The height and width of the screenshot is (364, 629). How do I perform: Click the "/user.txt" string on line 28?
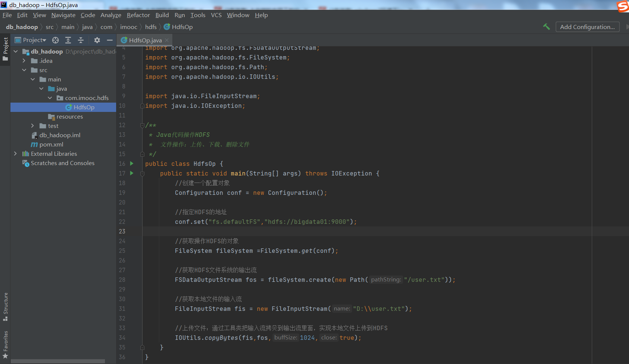pos(424,280)
